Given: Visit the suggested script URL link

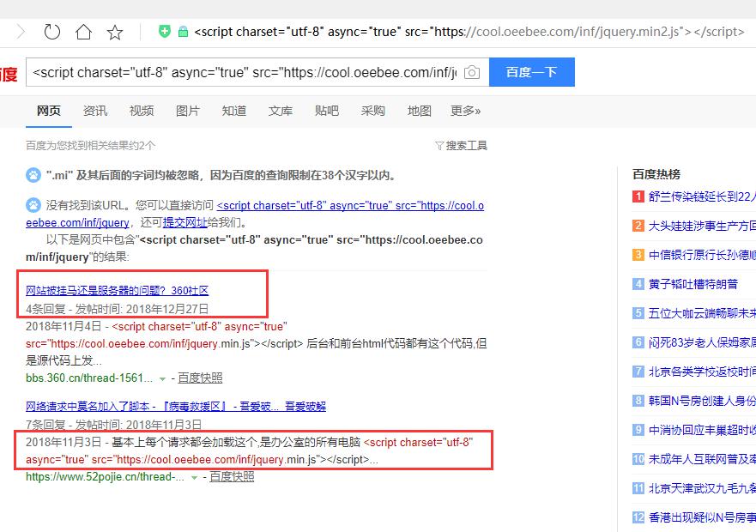Looking at the screenshot, I should coord(350,205).
